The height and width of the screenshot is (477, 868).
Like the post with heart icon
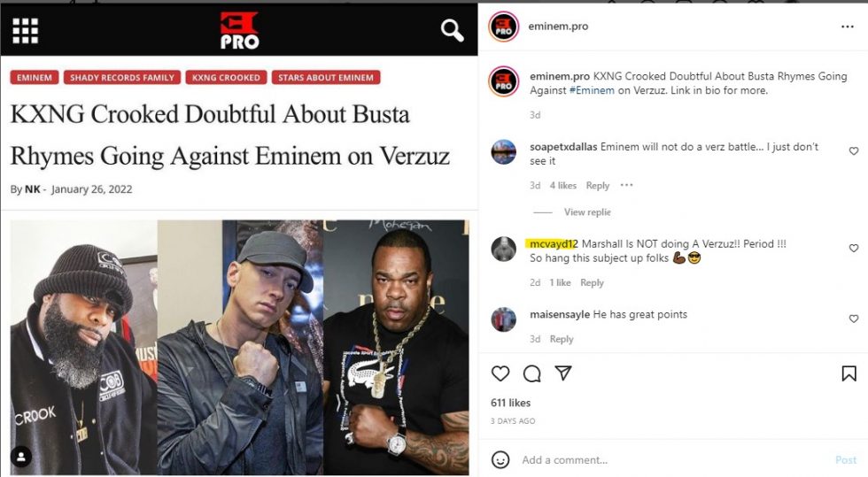500,373
